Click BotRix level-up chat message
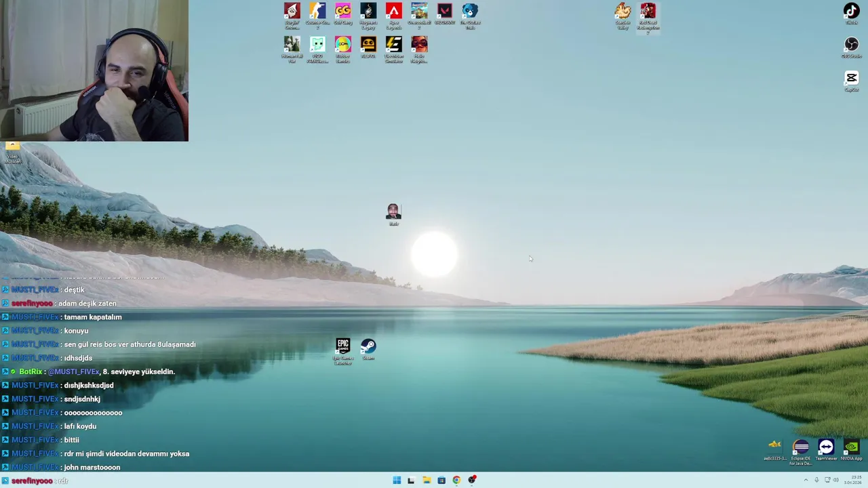The width and height of the screenshot is (868, 488). (x=88, y=371)
